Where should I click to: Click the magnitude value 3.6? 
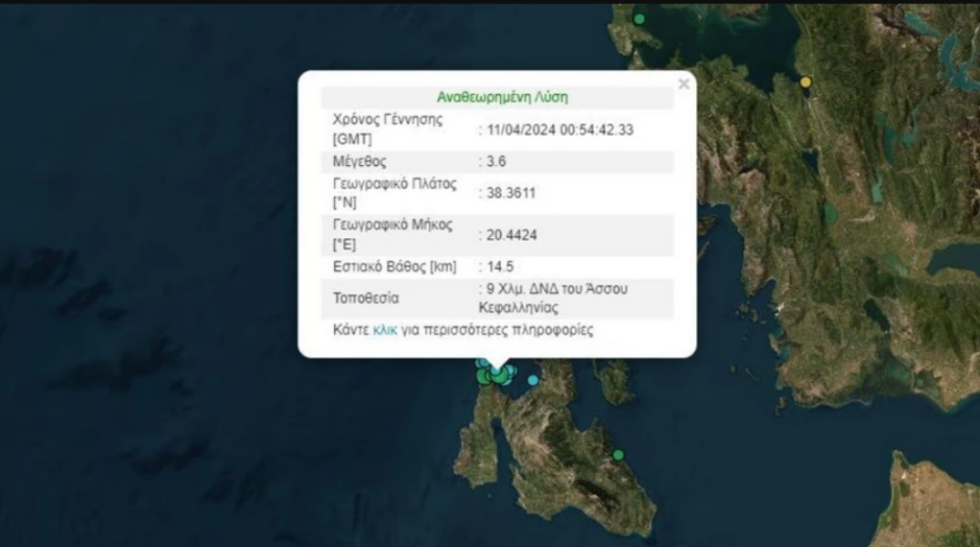(x=497, y=162)
